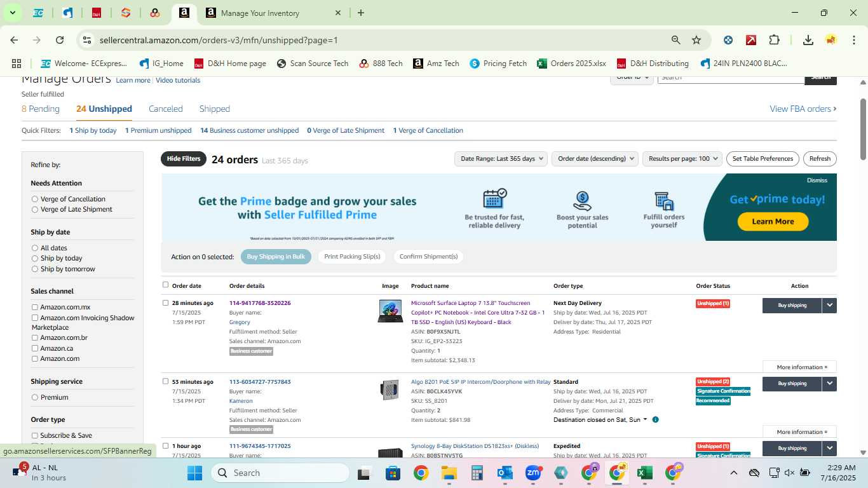Check the Amazon.com.mx sales channel
Image resolution: width=868 pixels, height=488 pixels.
pyautogui.click(x=35, y=308)
